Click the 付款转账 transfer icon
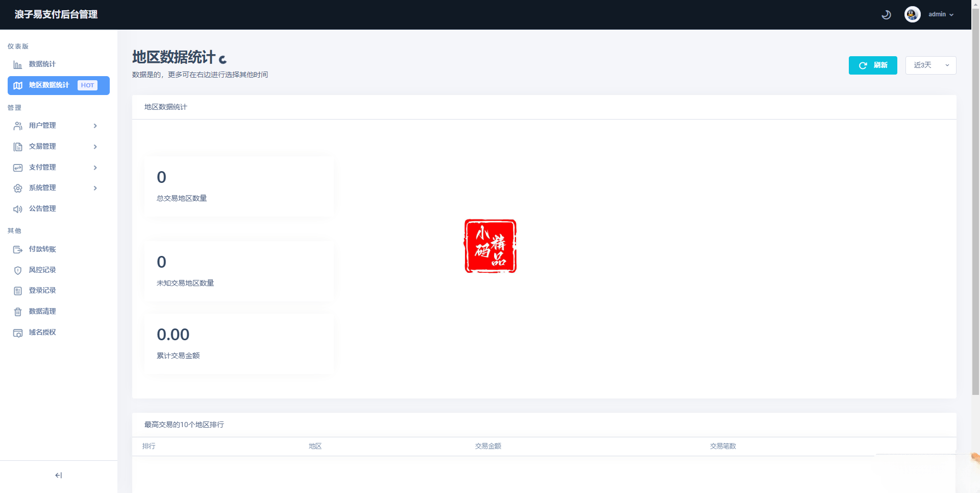The width and height of the screenshot is (980, 493). pyautogui.click(x=18, y=250)
